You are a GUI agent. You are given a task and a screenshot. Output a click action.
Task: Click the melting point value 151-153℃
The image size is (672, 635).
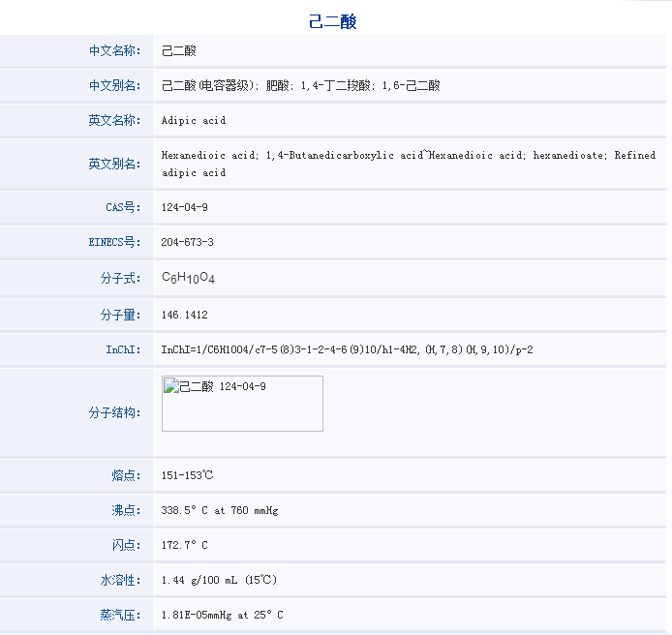(188, 475)
